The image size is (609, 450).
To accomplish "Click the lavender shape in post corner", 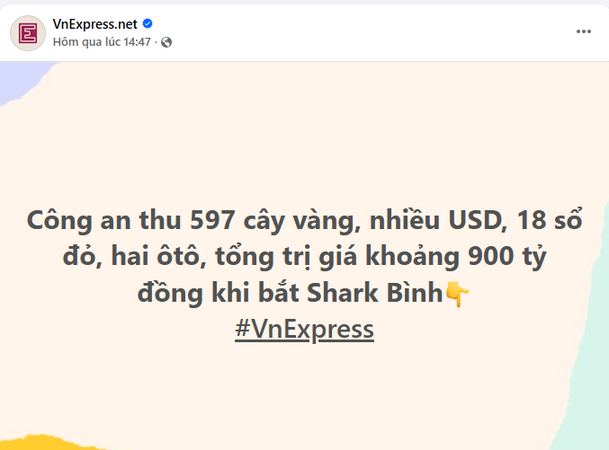I will pos(17,80).
